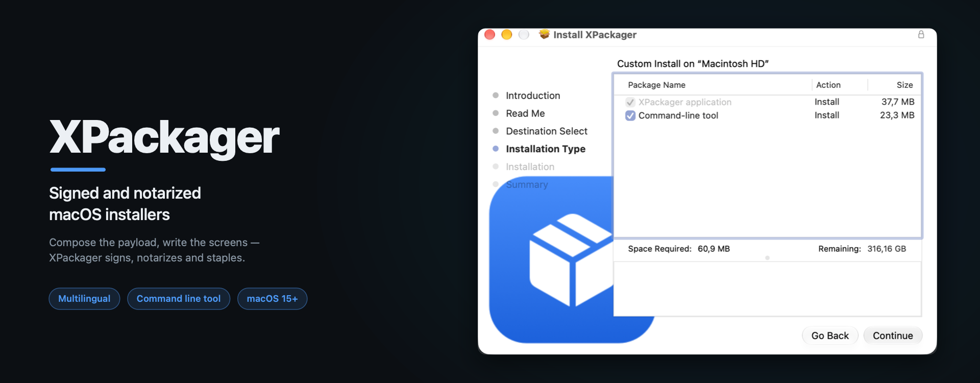Click the Custom Install on Macintosh HD heading
The height and width of the screenshot is (383, 980).
pyautogui.click(x=693, y=64)
